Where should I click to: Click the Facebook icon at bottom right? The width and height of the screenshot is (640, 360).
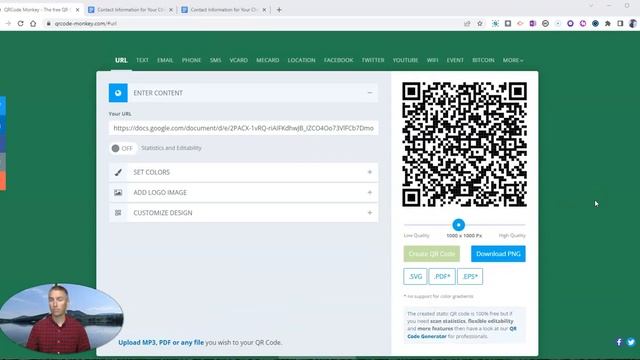[619, 342]
